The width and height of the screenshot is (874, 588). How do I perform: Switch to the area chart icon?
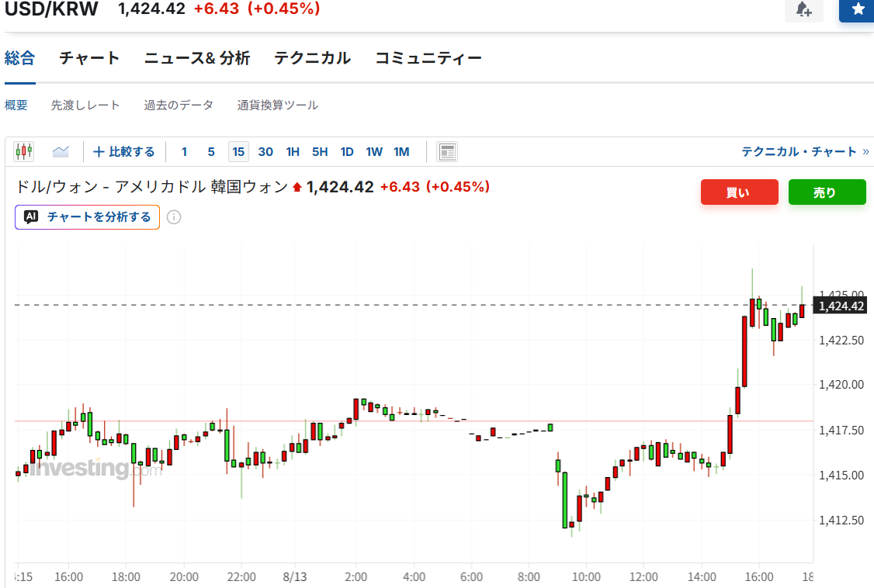point(61,151)
